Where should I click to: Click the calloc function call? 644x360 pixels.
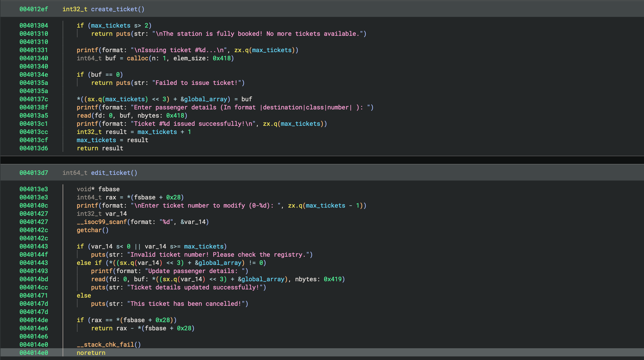[137, 58]
